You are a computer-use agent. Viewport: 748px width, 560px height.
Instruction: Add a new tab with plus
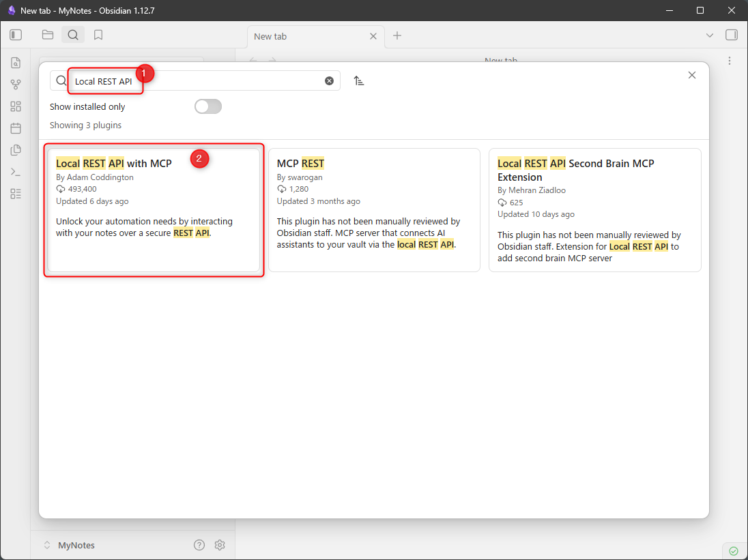(397, 35)
